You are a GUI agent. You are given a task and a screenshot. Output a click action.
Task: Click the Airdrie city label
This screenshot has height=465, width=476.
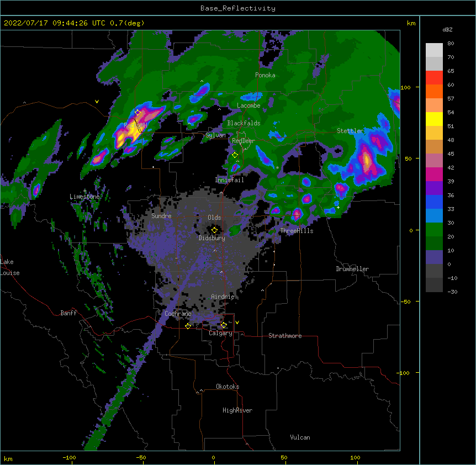(x=223, y=297)
